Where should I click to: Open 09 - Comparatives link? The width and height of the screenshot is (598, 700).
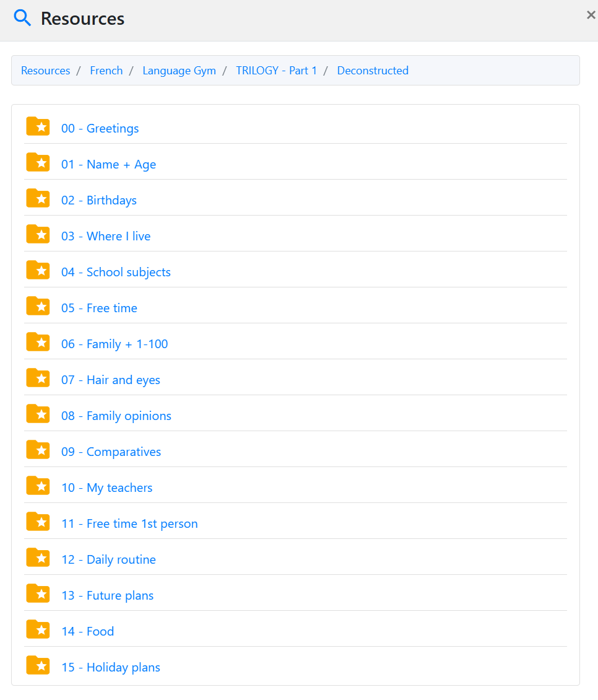pos(111,452)
